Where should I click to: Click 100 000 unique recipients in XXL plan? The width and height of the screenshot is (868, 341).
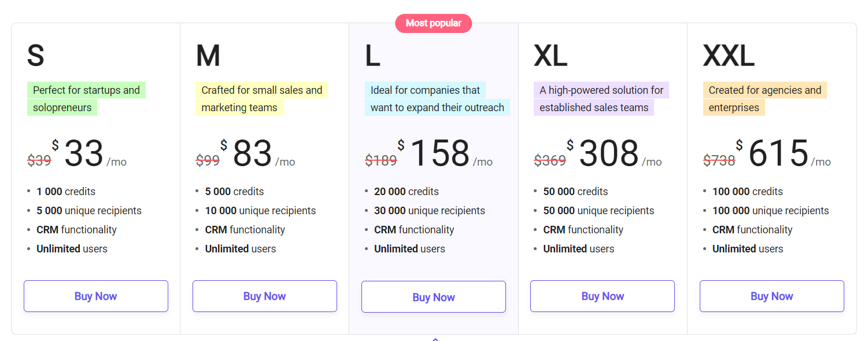771,211
